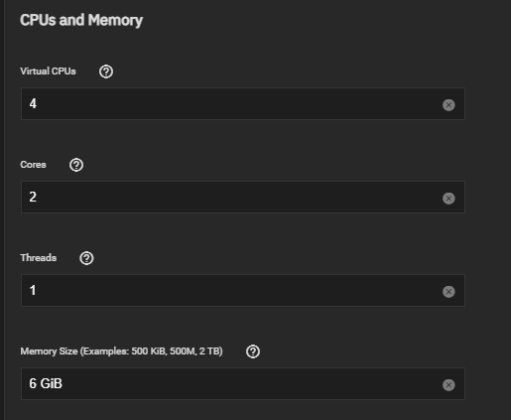Viewport: 511px width, 420px height.
Task: Click the Virtual CPUs field label
Action: coord(48,71)
